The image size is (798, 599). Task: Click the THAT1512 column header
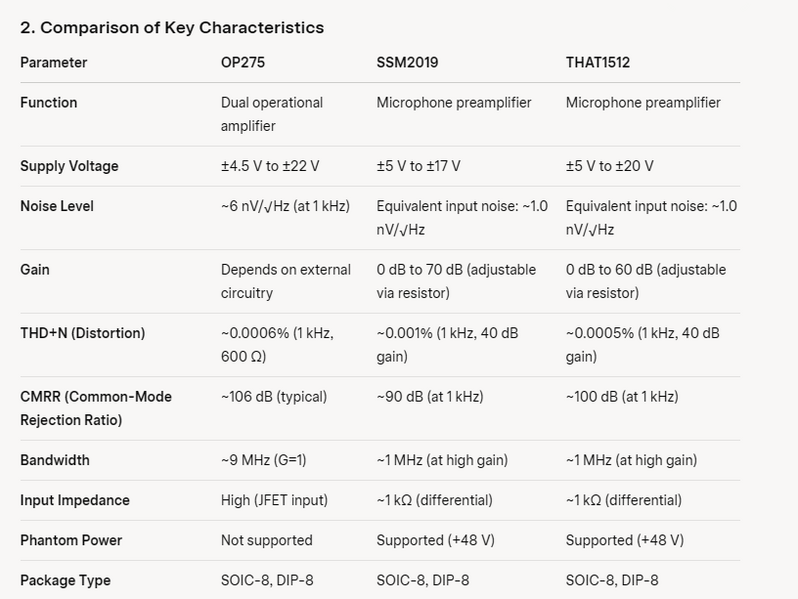(x=598, y=62)
